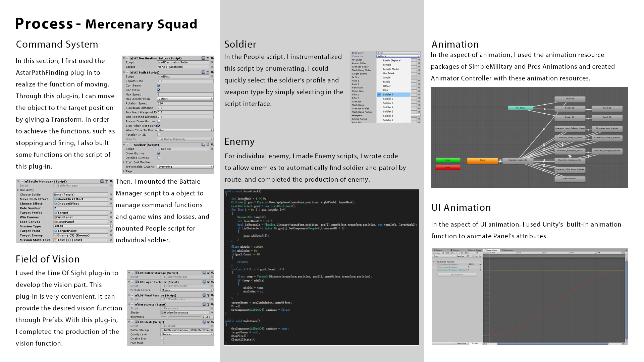Open help icon of Battle Manager script
644x362 pixels.
tap(102, 181)
